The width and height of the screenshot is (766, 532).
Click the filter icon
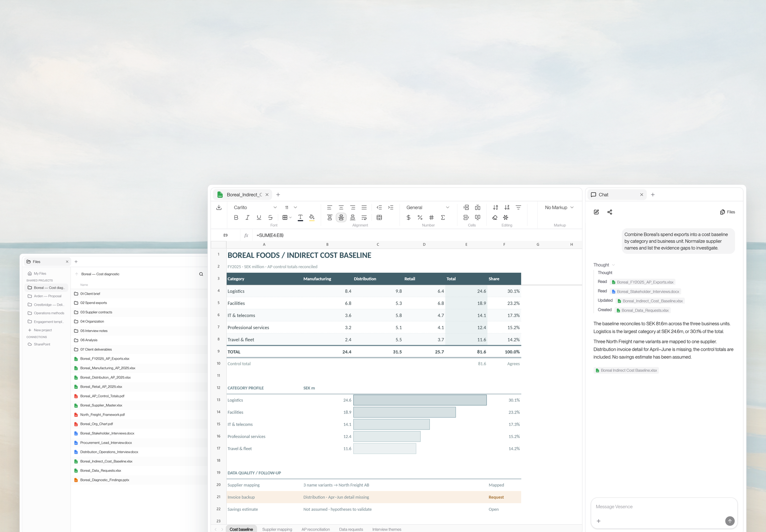point(518,207)
